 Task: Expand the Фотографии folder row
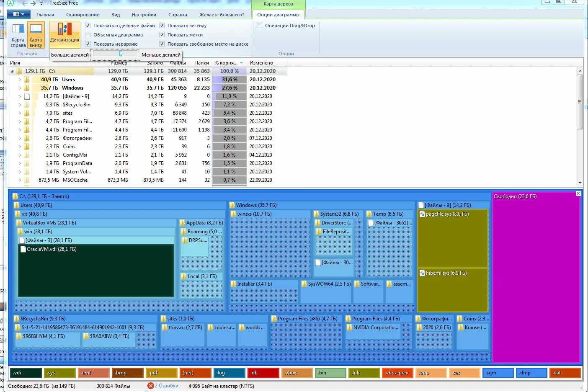click(19, 138)
